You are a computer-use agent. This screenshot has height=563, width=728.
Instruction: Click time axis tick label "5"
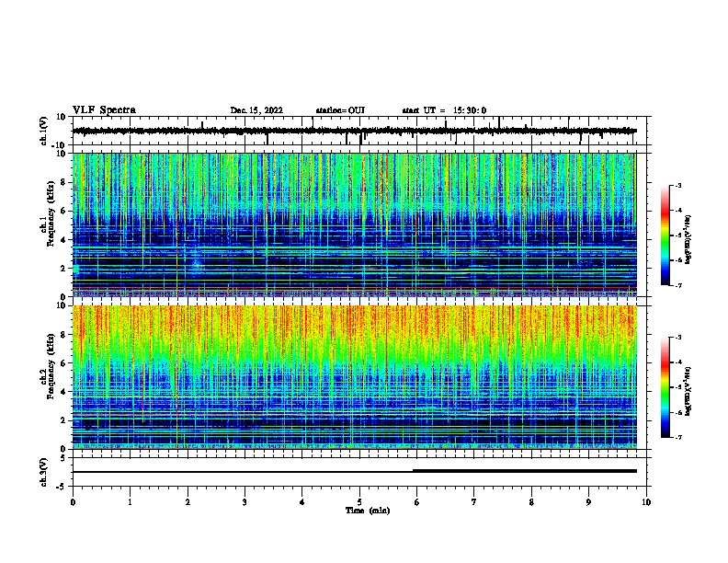359,502
